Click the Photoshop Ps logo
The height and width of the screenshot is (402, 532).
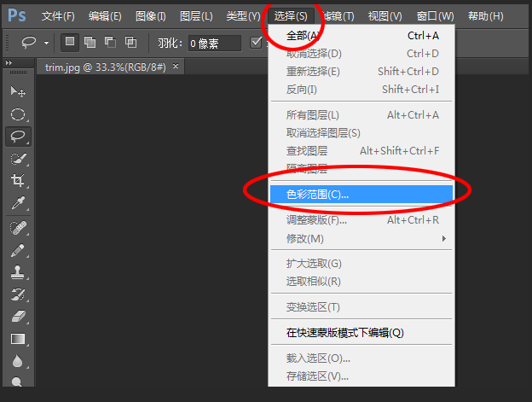(x=17, y=15)
